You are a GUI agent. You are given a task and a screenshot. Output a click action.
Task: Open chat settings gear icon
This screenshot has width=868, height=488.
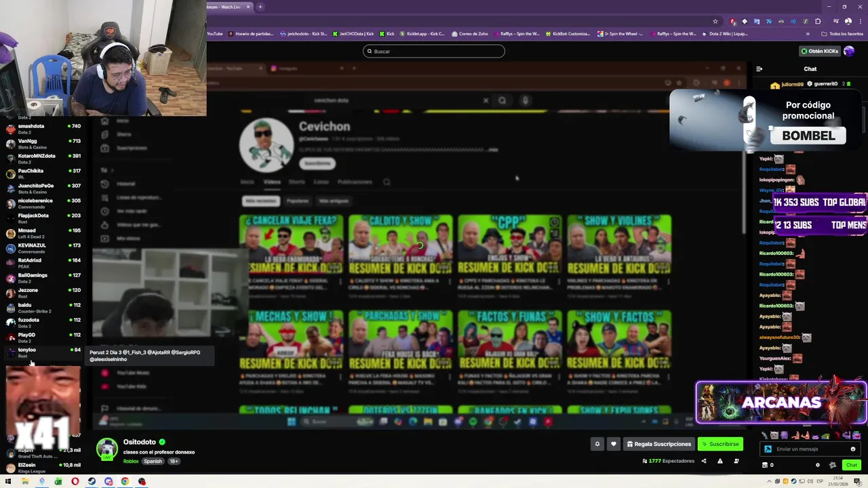click(x=817, y=465)
